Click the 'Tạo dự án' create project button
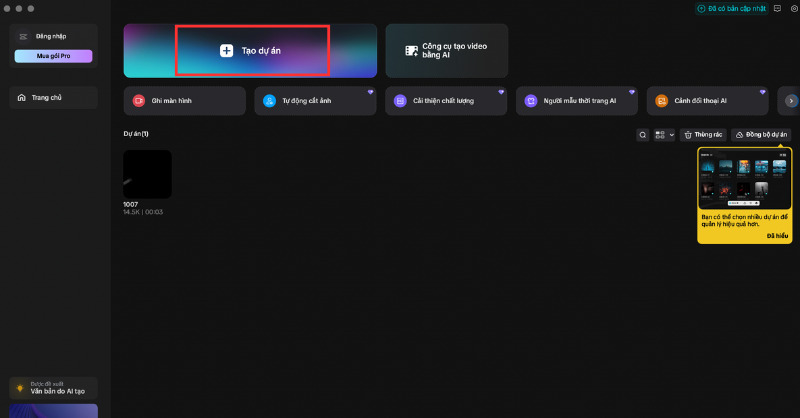Screen dimensions: 800x418 (x=250, y=50)
